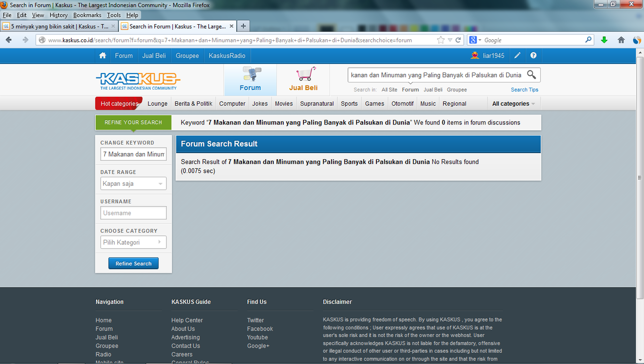Open Contact Us footer link
The width and height of the screenshot is (644, 364).
(186, 346)
